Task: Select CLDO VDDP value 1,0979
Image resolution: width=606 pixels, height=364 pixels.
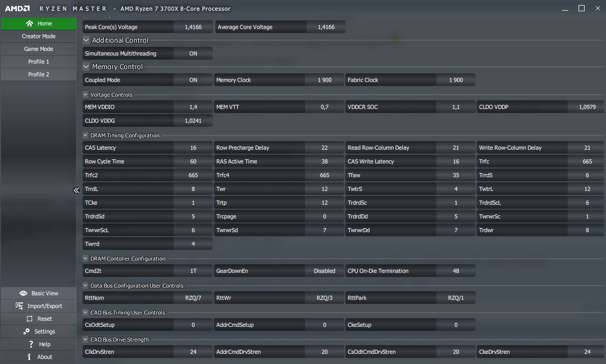Action: pos(587,107)
